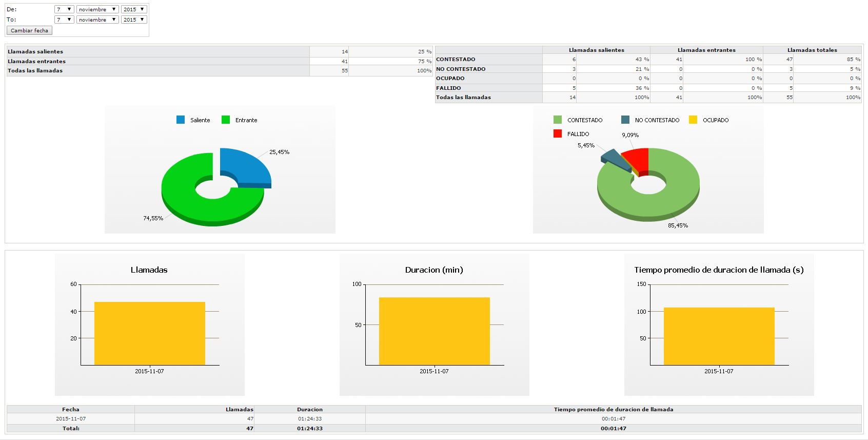Click the green Entrante legend swatch
The width and height of the screenshot is (868, 440).
(x=226, y=120)
